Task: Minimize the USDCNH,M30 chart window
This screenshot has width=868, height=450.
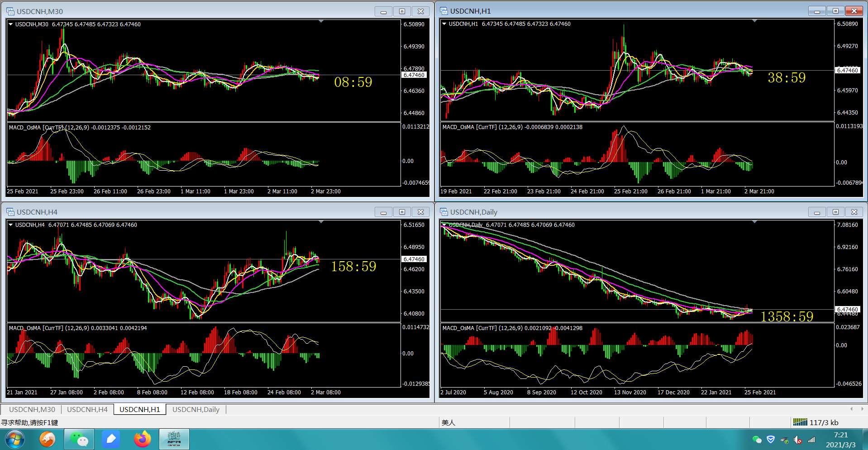Action: (383, 11)
